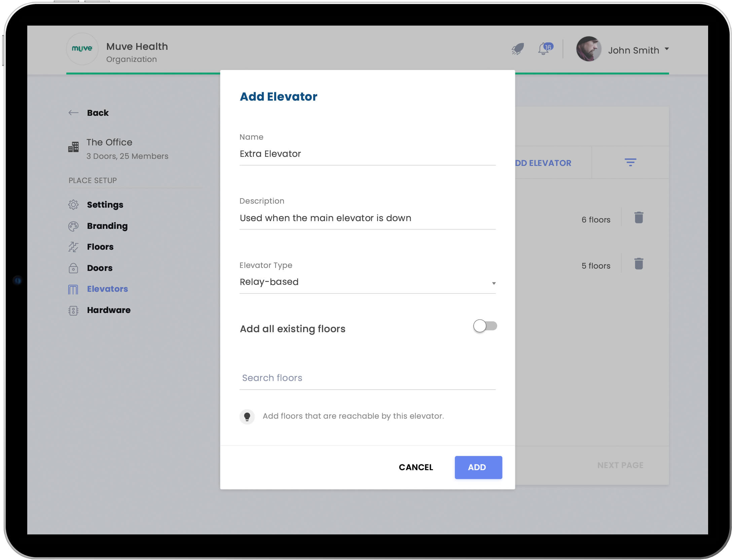
Task: Click the Muve Health logo
Action: click(82, 49)
